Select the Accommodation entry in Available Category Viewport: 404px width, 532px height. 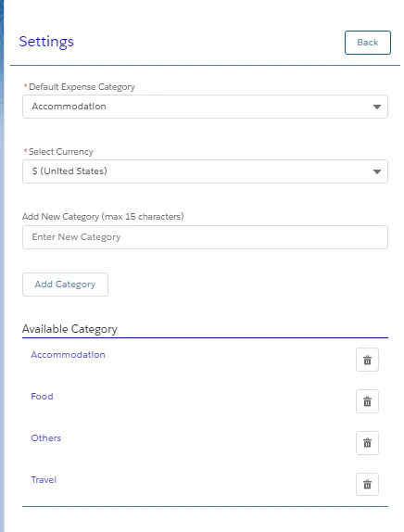[x=68, y=355]
